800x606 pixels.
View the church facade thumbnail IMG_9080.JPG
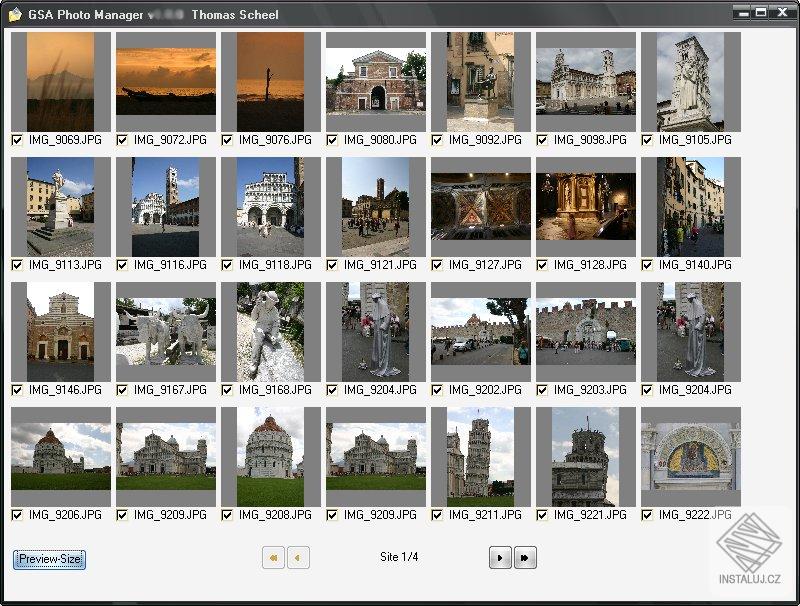point(375,80)
